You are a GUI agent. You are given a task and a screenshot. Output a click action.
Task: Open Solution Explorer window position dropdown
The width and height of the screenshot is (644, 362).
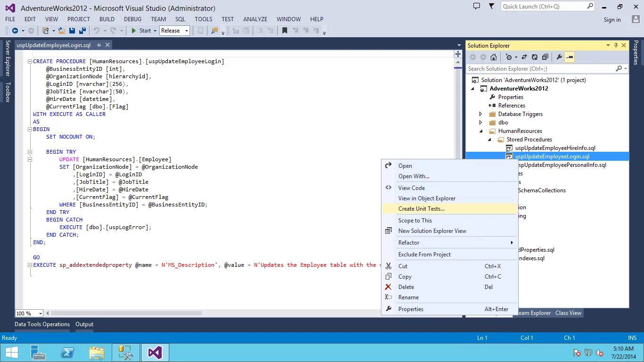[608, 45]
